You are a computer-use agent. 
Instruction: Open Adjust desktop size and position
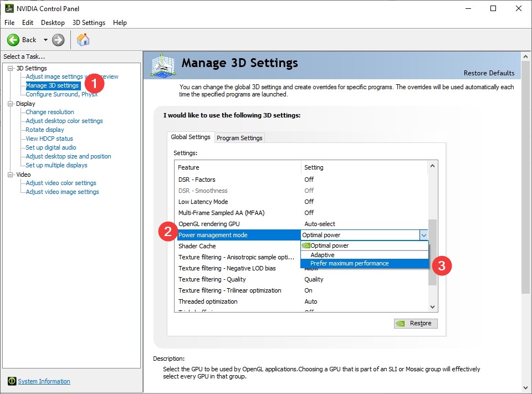[68, 156]
